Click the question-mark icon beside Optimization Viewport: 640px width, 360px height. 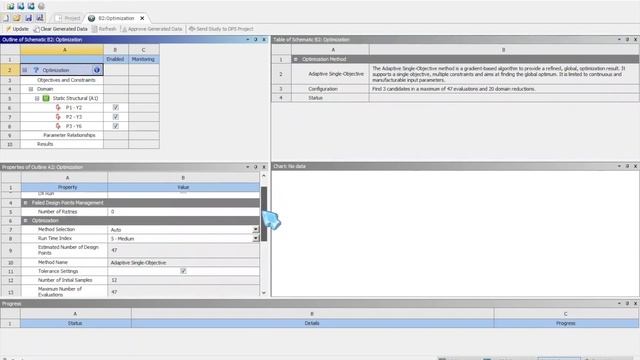tap(36, 70)
